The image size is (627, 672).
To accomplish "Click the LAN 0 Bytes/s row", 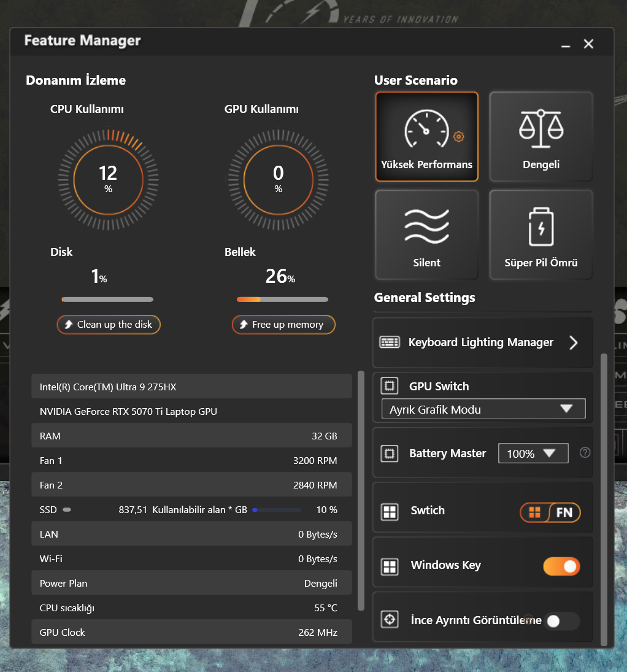I will pos(191,534).
